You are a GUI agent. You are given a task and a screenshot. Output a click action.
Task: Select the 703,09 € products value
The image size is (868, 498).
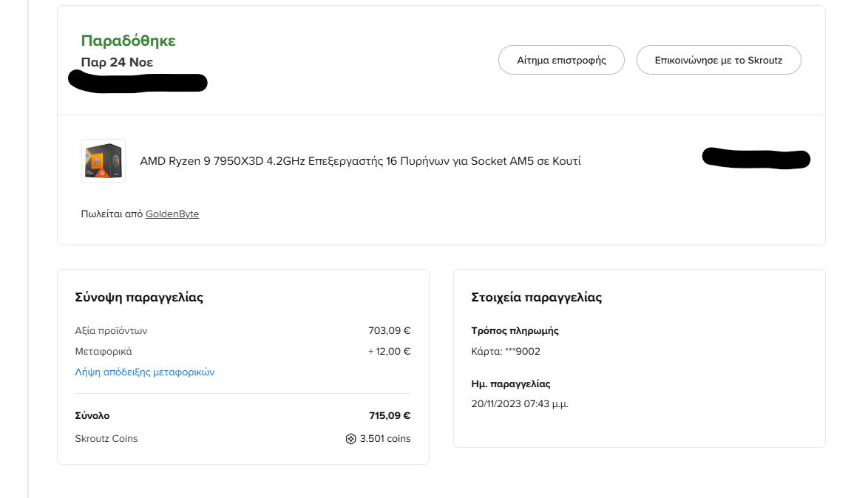[389, 331]
